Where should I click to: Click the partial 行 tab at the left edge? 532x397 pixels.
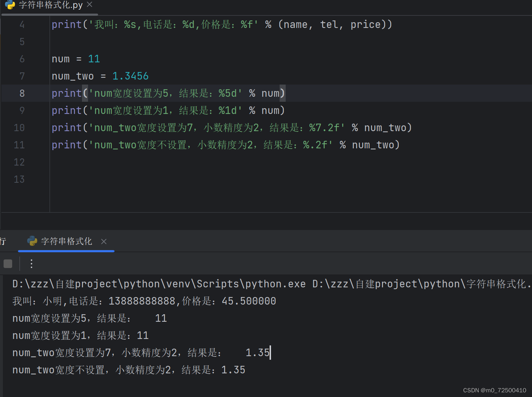click(x=3, y=241)
